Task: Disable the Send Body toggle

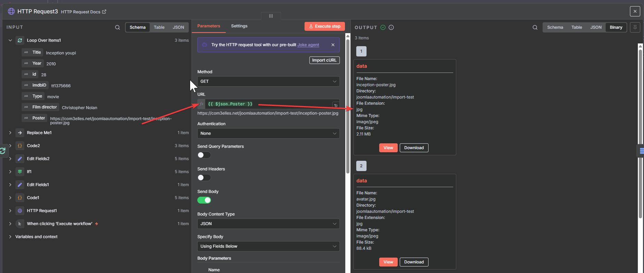Action: [204, 200]
